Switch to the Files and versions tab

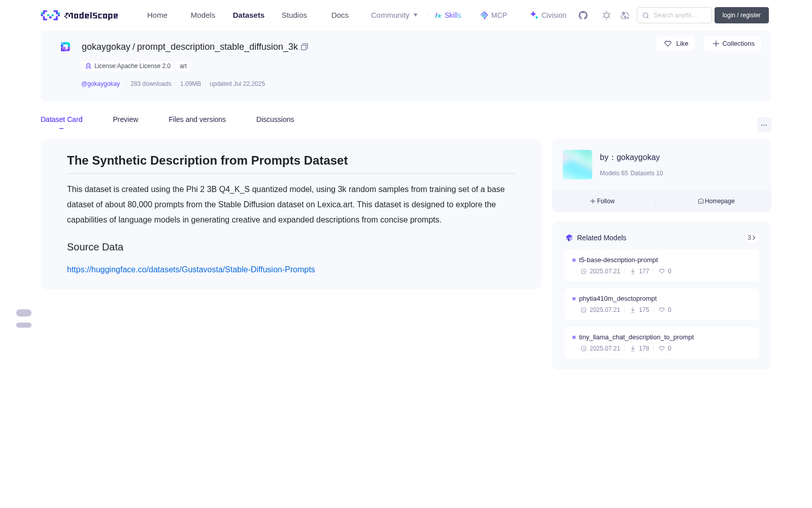(x=197, y=119)
